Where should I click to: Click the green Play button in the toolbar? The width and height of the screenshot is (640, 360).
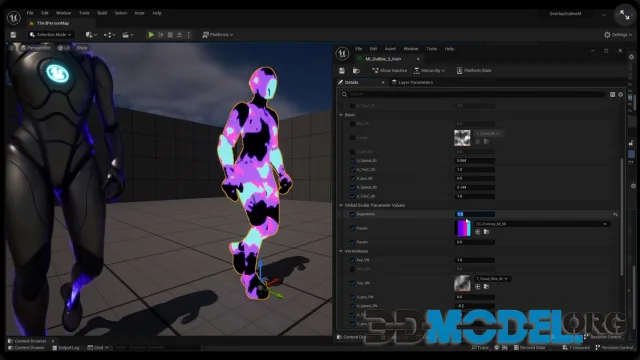click(x=151, y=35)
